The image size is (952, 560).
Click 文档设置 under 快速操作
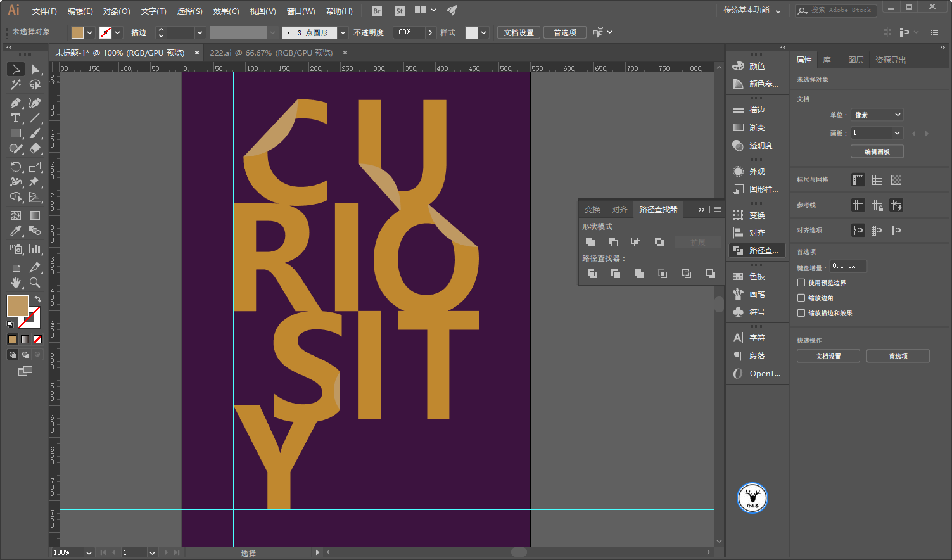[x=828, y=356]
